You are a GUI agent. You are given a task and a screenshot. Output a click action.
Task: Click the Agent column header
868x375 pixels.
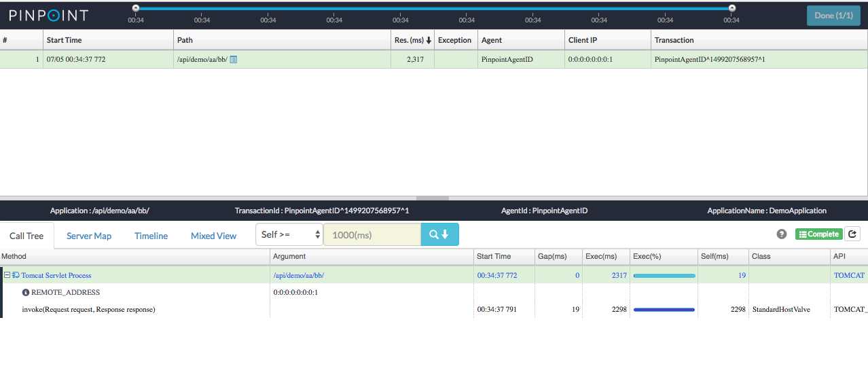click(521, 40)
